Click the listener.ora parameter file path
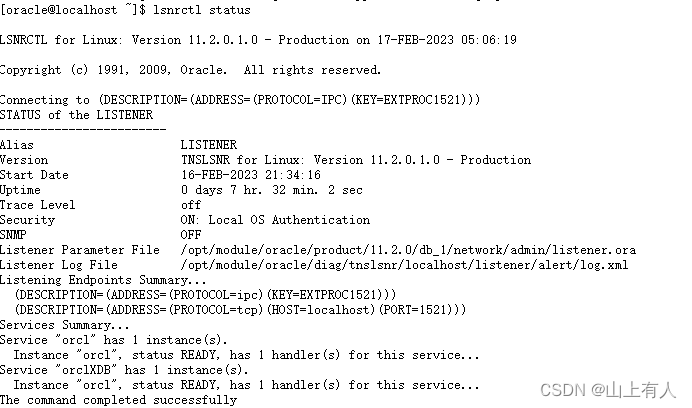 tap(408, 250)
